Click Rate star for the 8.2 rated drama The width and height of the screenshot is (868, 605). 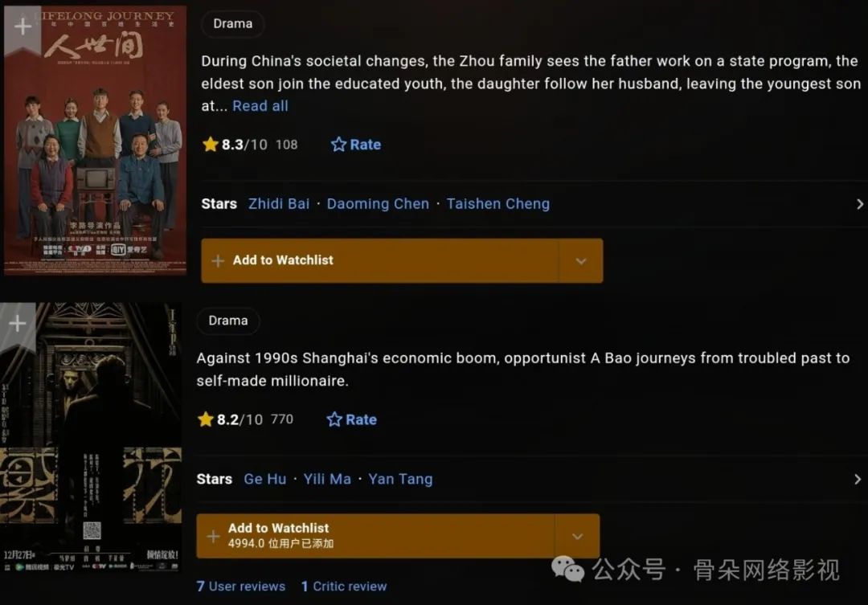click(334, 419)
